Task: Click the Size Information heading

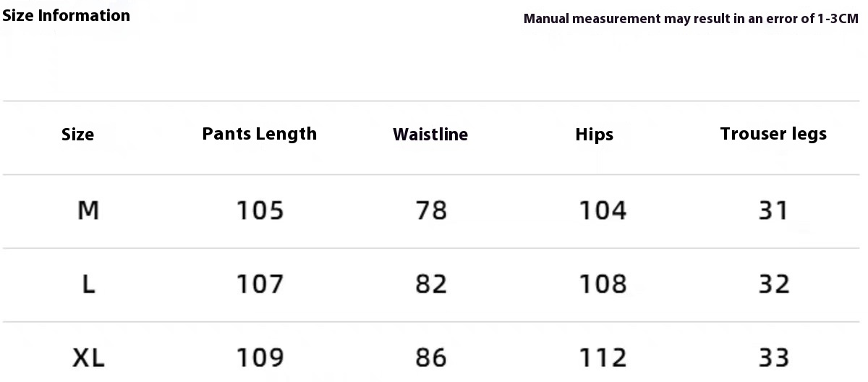Action: [x=66, y=15]
